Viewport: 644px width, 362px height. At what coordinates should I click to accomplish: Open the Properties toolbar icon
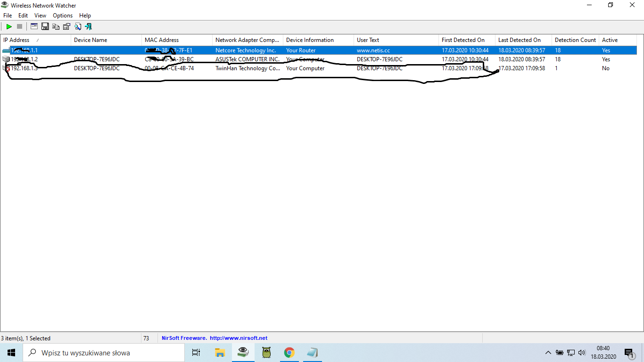(x=67, y=26)
